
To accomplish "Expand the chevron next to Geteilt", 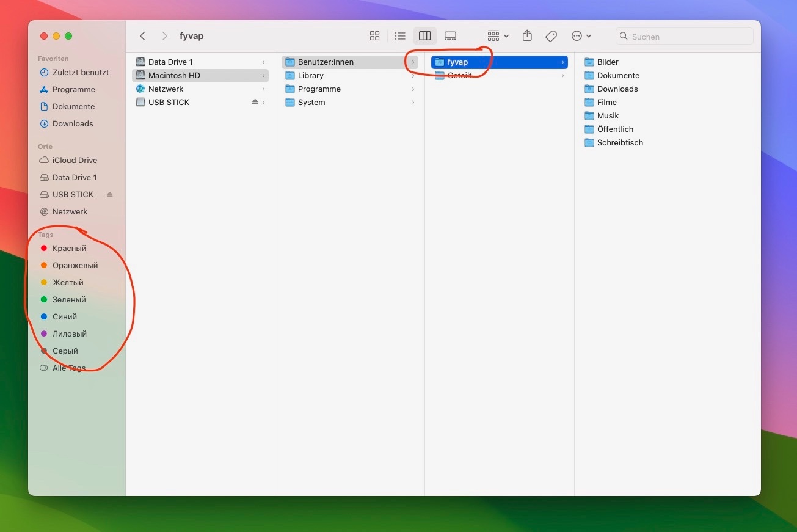I will [x=562, y=75].
